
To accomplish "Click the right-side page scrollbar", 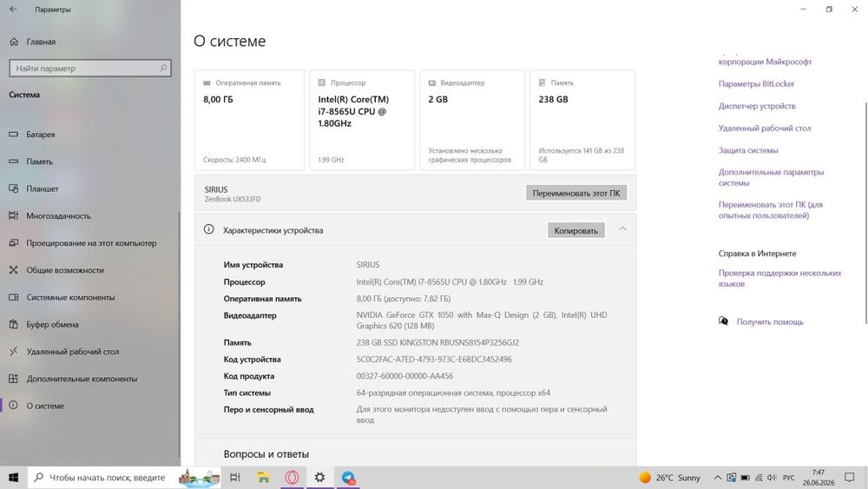I will [x=865, y=213].
